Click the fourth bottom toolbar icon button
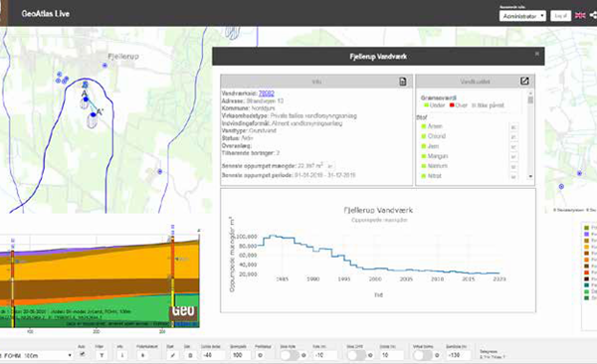 coord(142,355)
